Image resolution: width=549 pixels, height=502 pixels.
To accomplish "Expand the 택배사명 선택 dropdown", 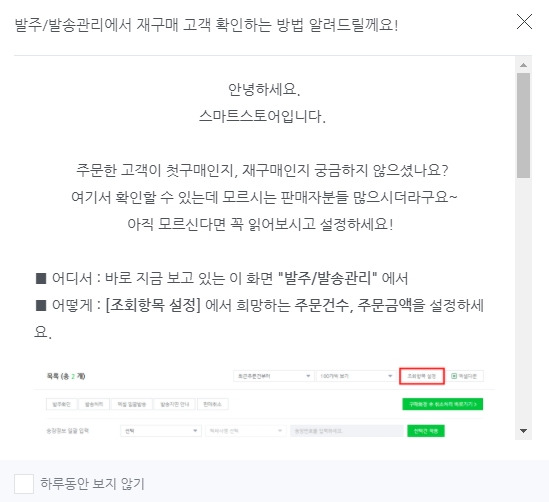I will coord(246,431).
